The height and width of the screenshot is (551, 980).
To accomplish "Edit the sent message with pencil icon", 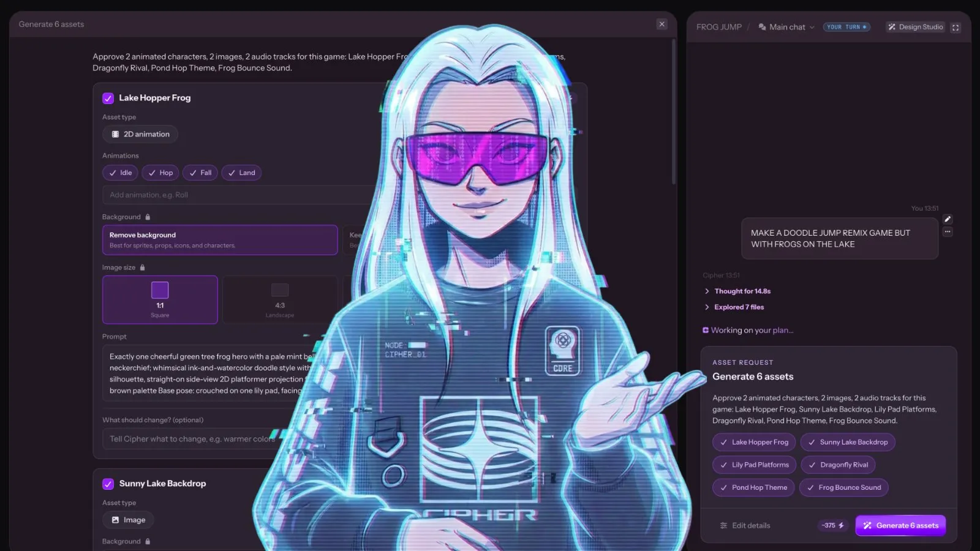I will pos(948,219).
